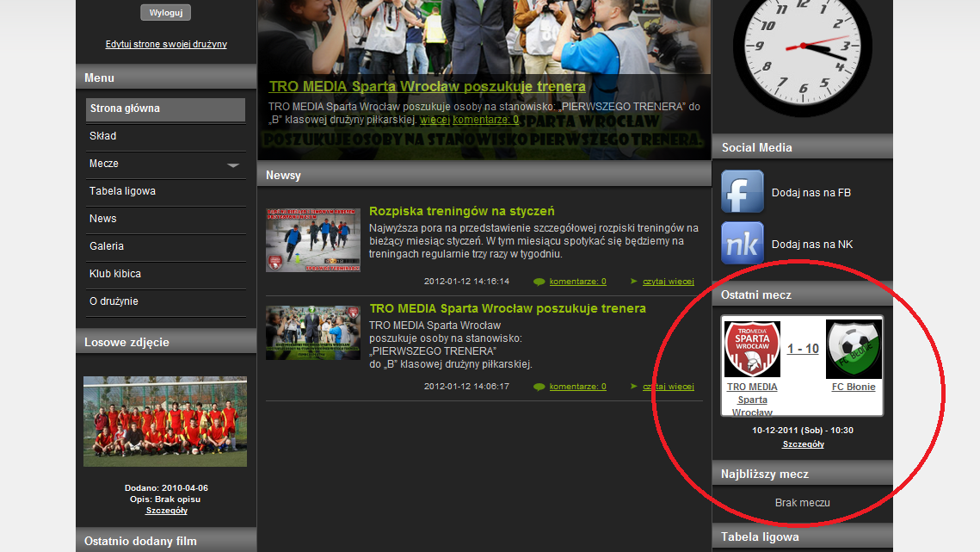Open the TRO MEDIA Sparta Wrocław crest

click(x=752, y=349)
